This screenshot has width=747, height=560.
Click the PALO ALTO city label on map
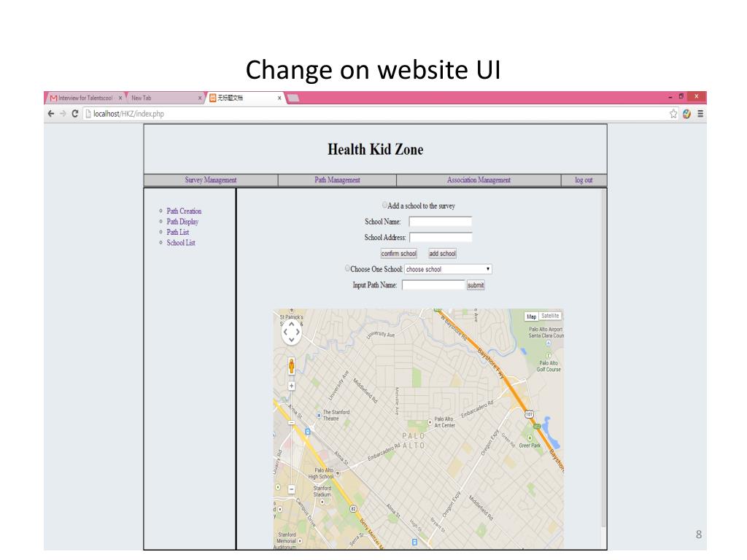pos(414,441)
